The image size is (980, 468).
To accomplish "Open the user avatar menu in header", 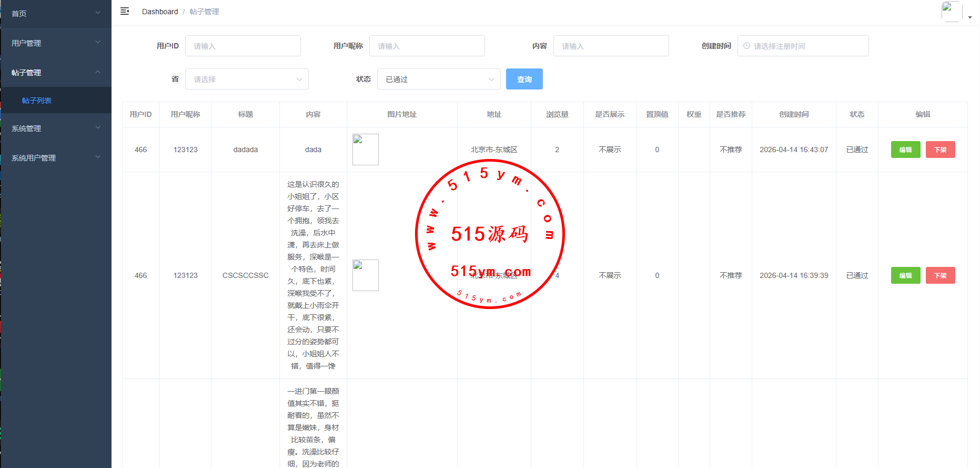I will click(951, 12).
